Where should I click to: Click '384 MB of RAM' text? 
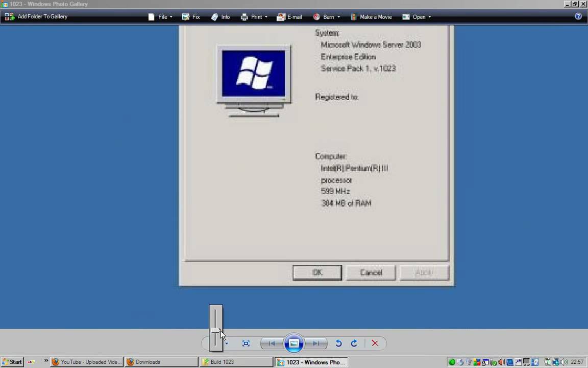coord(347,203)
